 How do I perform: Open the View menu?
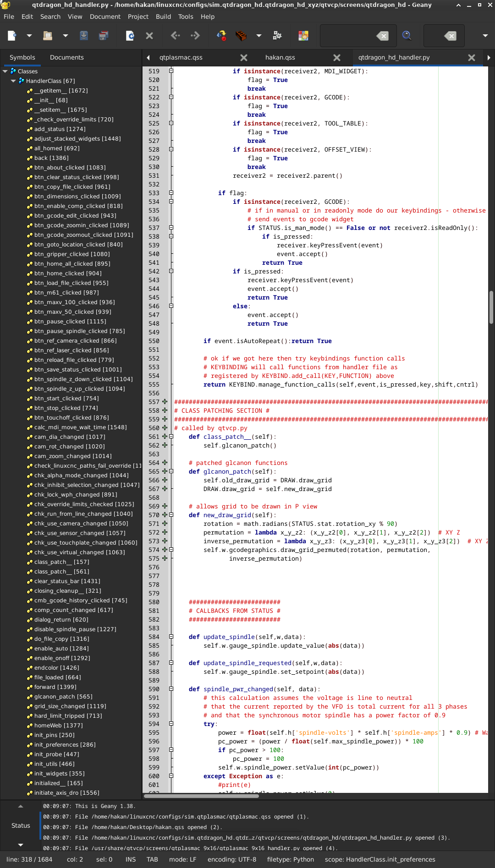pyautogui.click(x=75, y=16)
